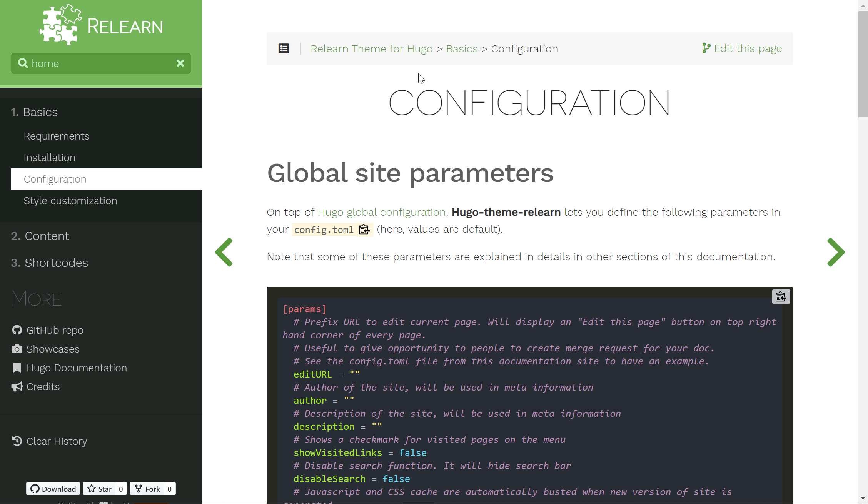
Task: Click Clear History
Action: point(57,441)
